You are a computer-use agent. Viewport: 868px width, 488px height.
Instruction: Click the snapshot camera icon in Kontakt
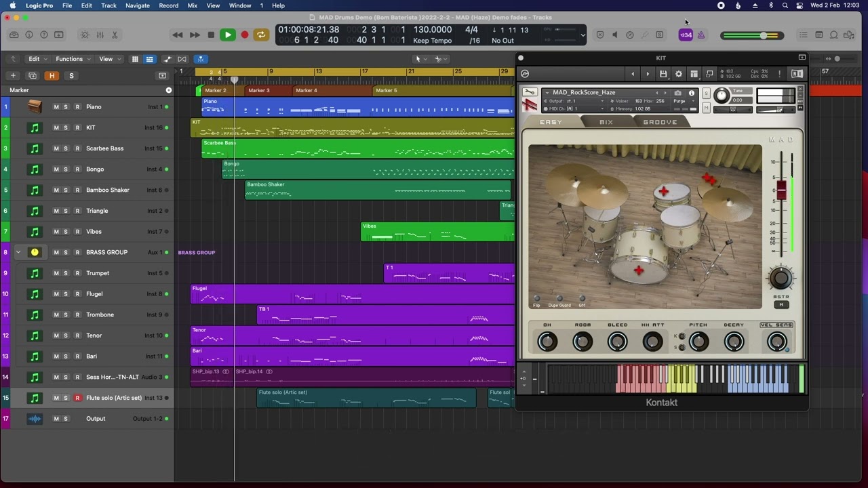tap(677, 93)
